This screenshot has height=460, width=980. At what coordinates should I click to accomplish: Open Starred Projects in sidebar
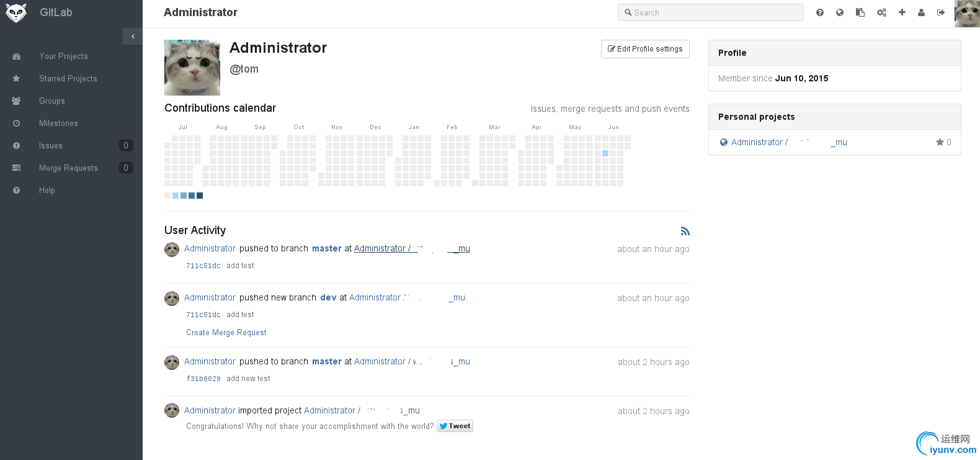[x=68, y=79]
